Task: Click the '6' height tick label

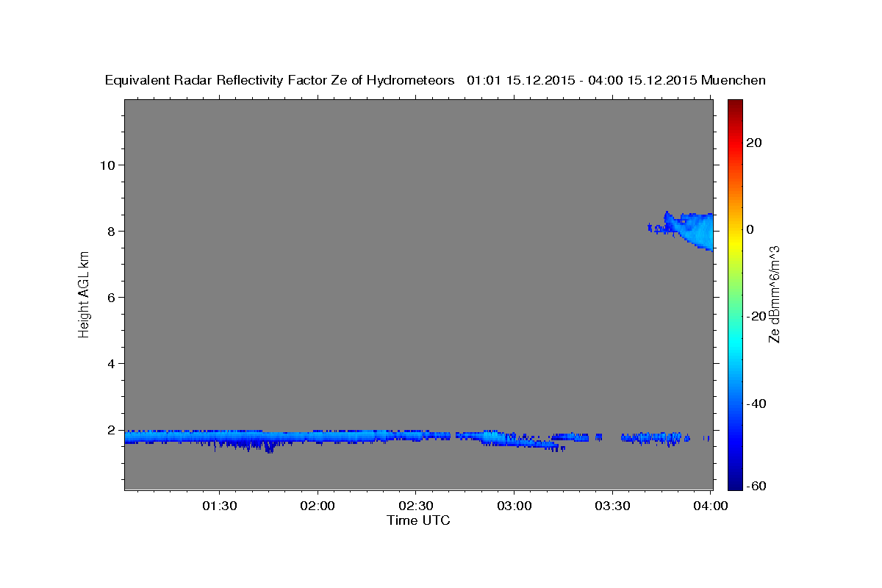Action: (x=110, y=297)
